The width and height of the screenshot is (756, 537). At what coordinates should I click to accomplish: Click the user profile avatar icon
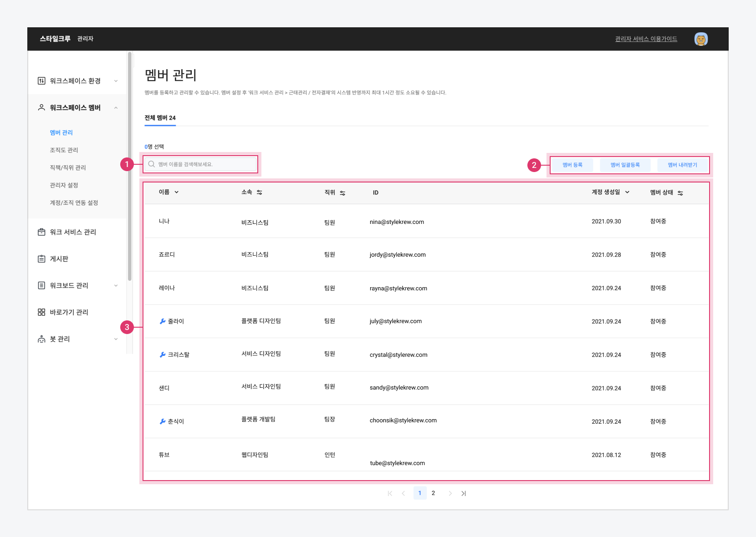[x=700, y=39]
